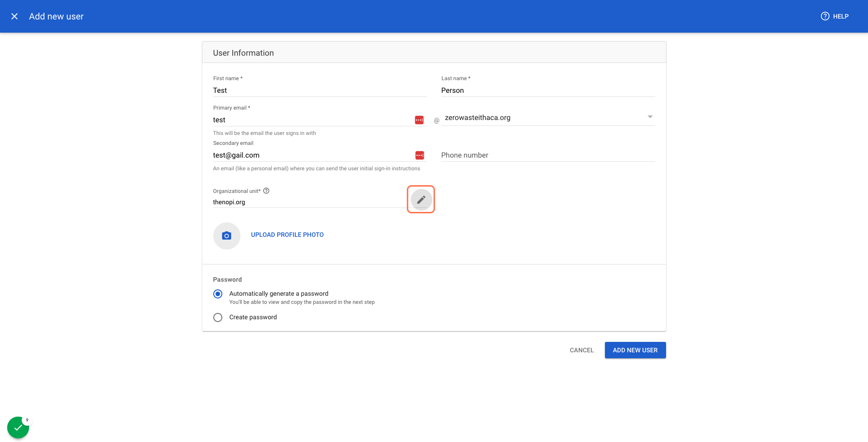Screen dimensions: 868x442
Task: Click the password manager icon in Primary email
Action: [419, 120]
